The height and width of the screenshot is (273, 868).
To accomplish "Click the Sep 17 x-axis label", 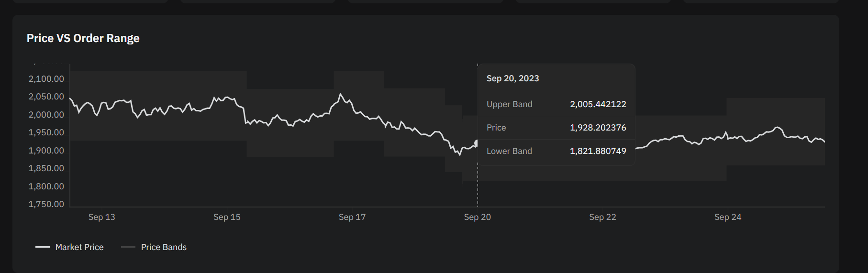I will (x=352, y=217).
